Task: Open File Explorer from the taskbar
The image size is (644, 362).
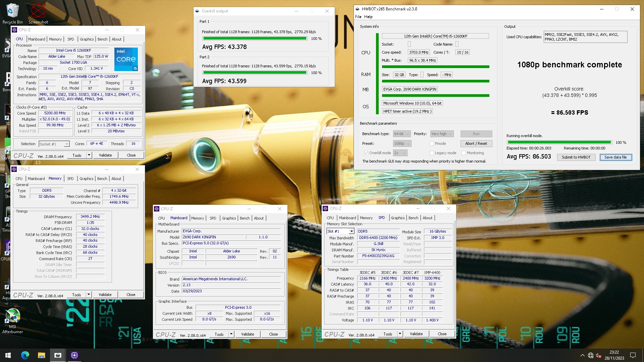Action: 41,355
